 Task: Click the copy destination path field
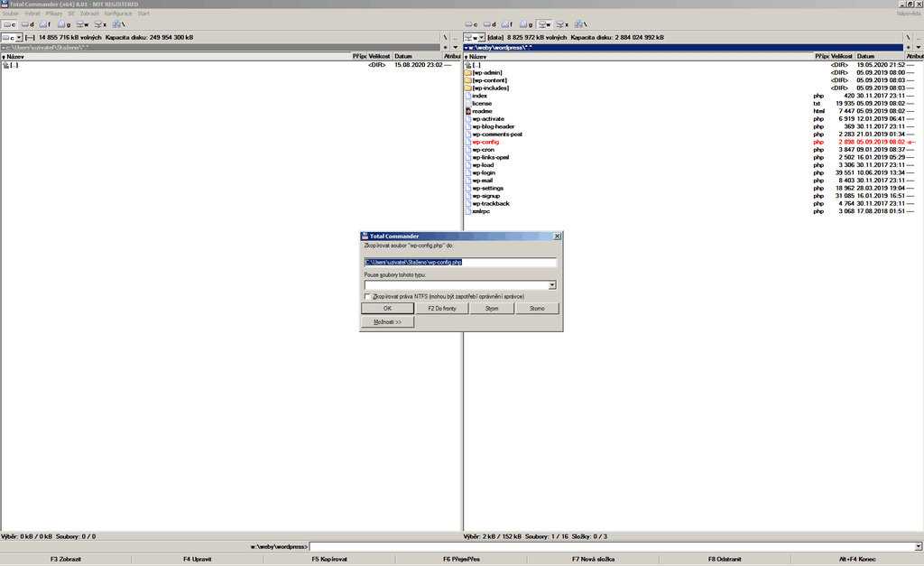pos(460,262)
